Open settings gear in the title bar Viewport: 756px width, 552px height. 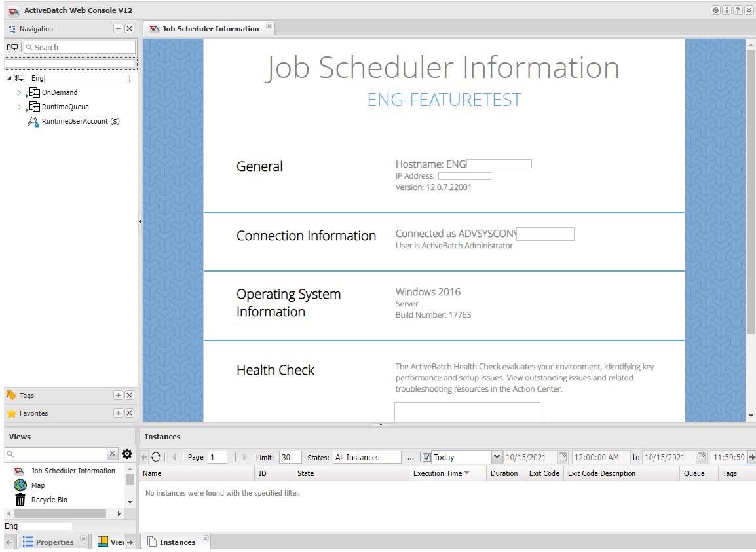716,10
